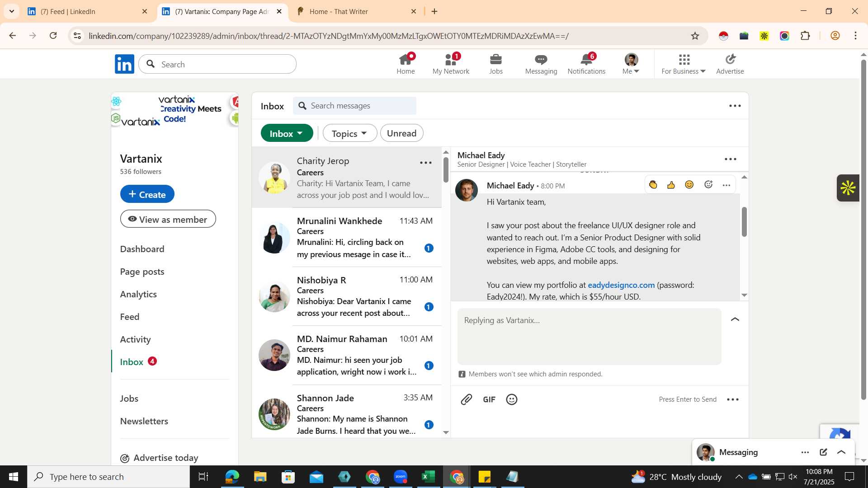The height and width of the screenshot is (488, 868).
Task: Open eadydesignco.com portfolio link
Action: point(621,285)
